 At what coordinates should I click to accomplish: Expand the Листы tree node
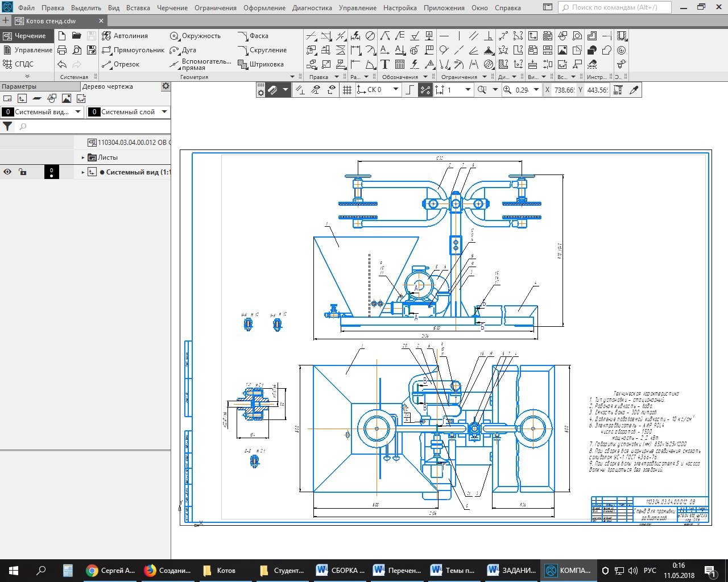pyautogui.click(x=83, y=157)
